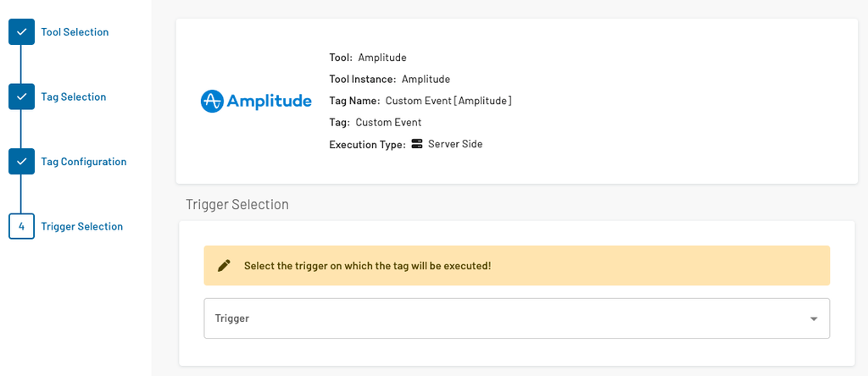This screenshot has height=376, width=868.
Task: Go to the Tag Selection step label
Action: coord(74,97)
